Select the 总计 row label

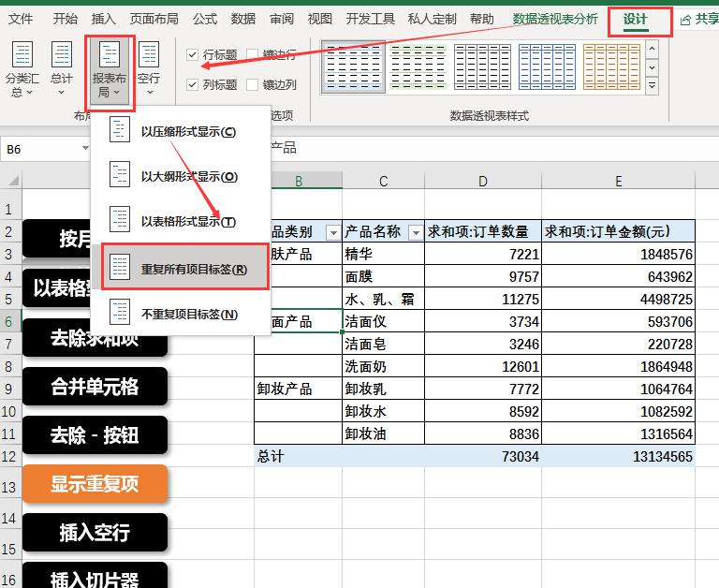click(298, 456)
